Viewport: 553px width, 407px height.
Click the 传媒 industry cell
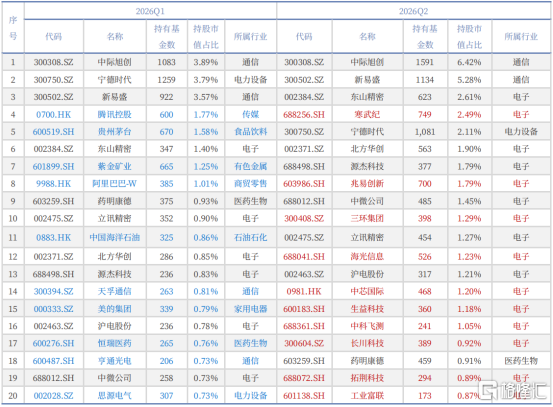250,115
